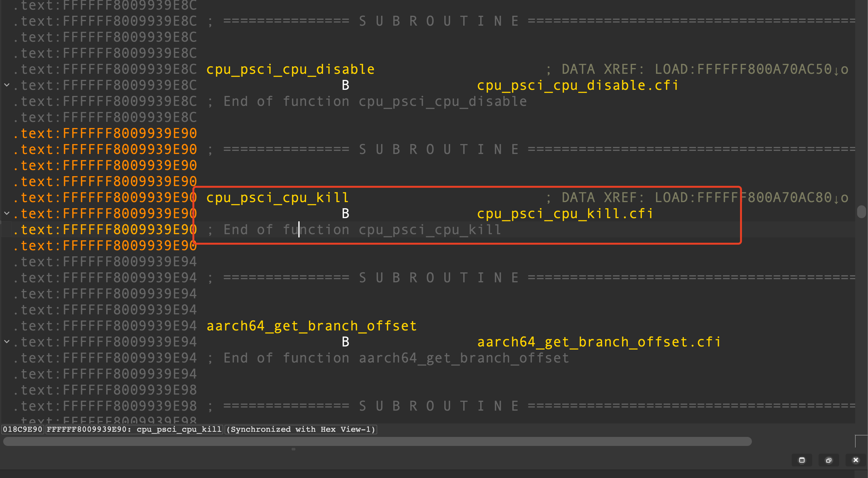Click the restore/float panel icon
Screen dimensions: 868x478
(829, 460)
